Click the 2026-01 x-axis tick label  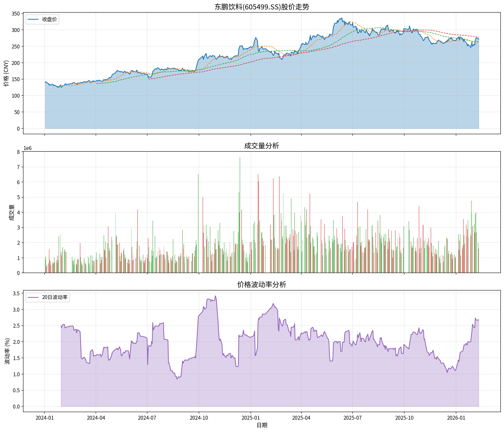(456, 418)
